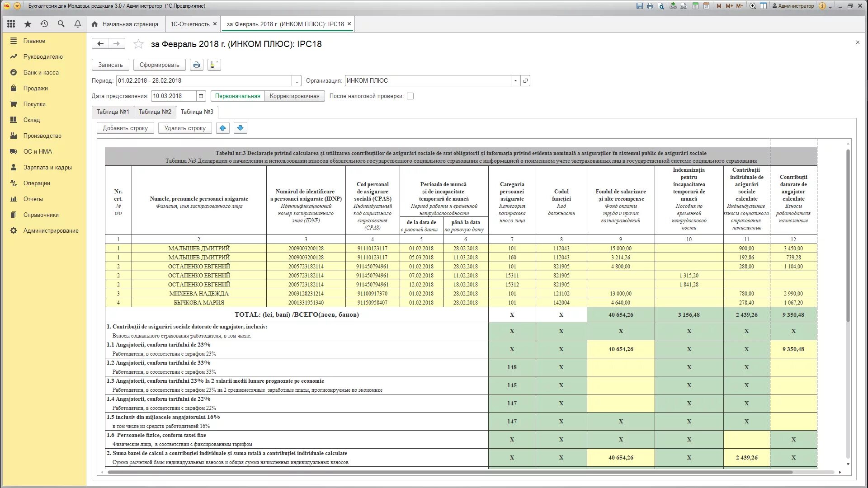Screen dimensions: 868x488
Task: Open period selection ellipsis button
Action: pyautogui.click(x=296, y=80)
